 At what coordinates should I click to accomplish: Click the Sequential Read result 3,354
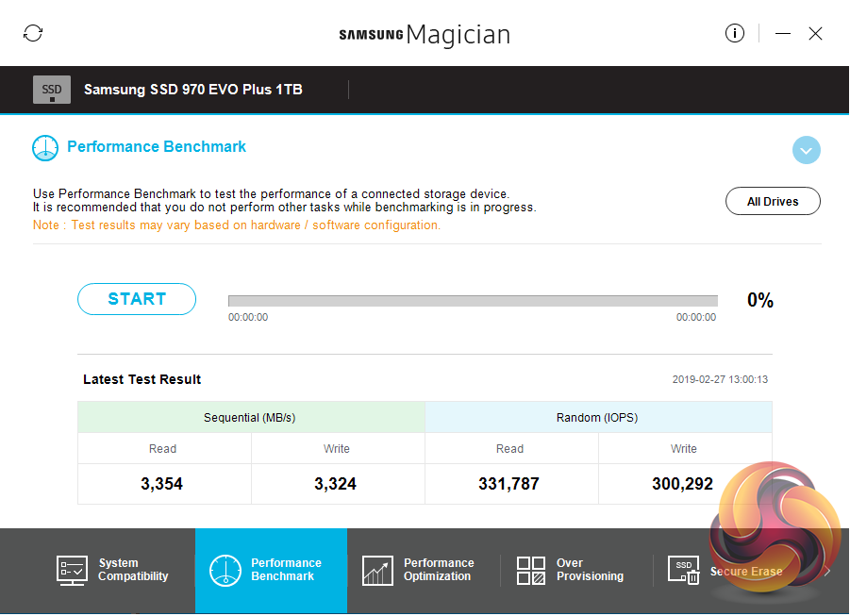point(162,484)
